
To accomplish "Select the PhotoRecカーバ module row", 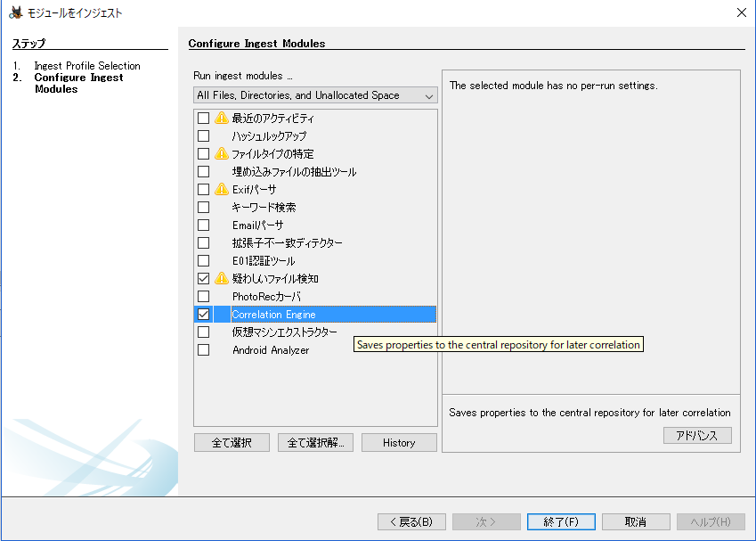I will [315, 297].
